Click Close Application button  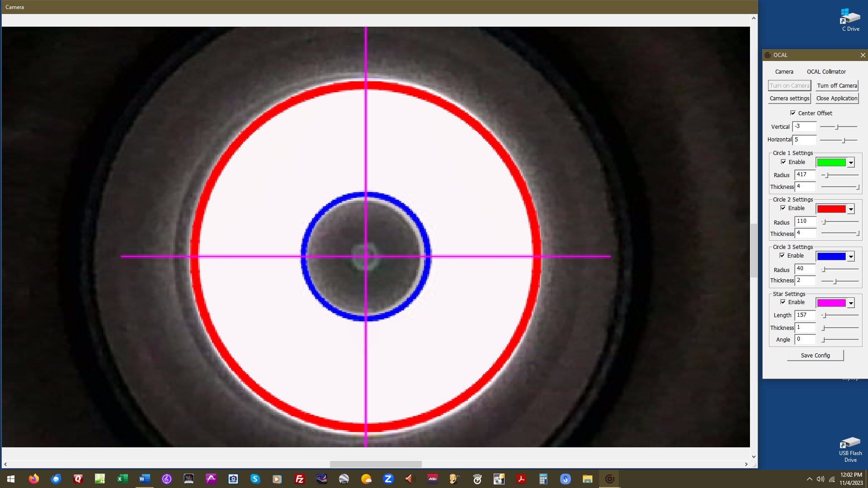click(x=837, y=98)
